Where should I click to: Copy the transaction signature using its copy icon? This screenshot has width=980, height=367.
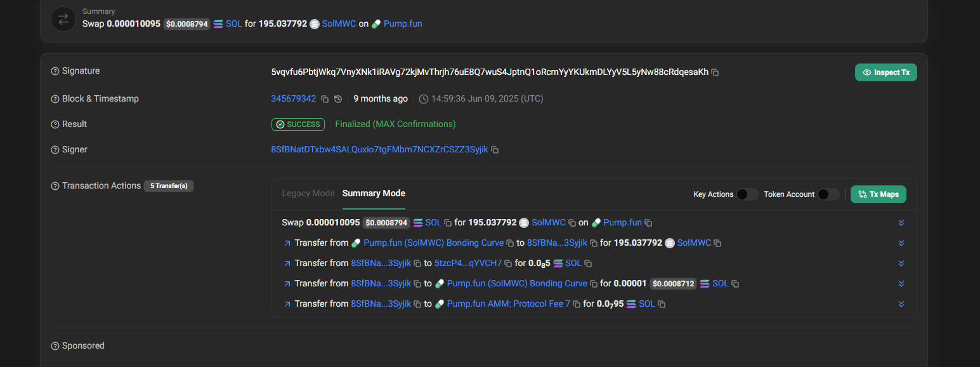coord(715,72)
